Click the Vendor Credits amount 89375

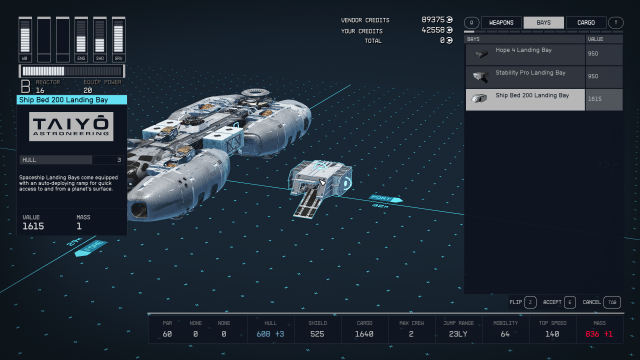point(437,20)
